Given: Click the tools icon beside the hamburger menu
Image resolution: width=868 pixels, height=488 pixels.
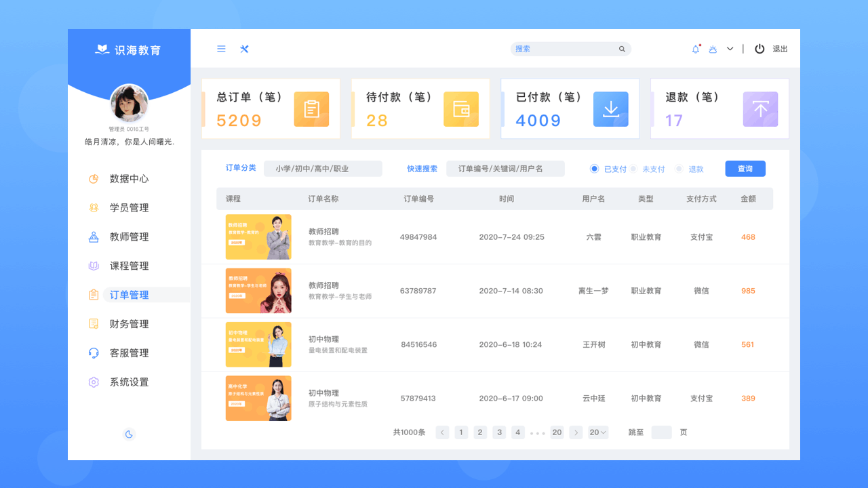Looking at the screenshot, I should coord(244,49).
